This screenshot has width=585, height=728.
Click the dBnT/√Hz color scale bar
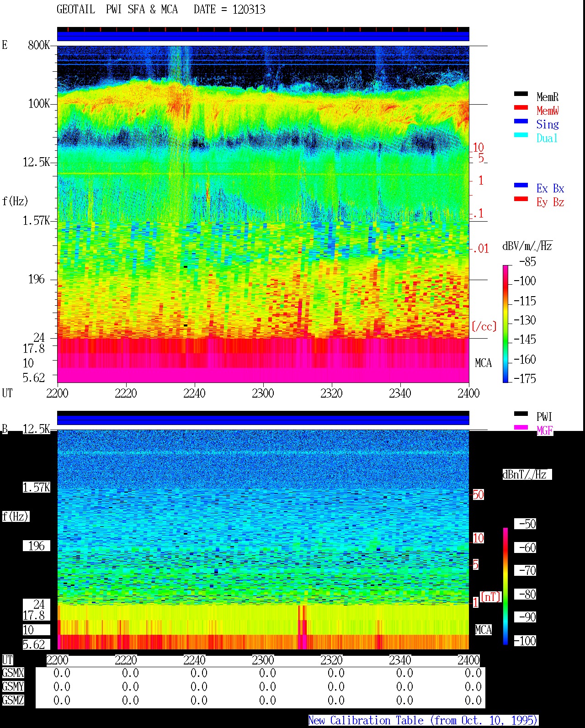[505, 586]
